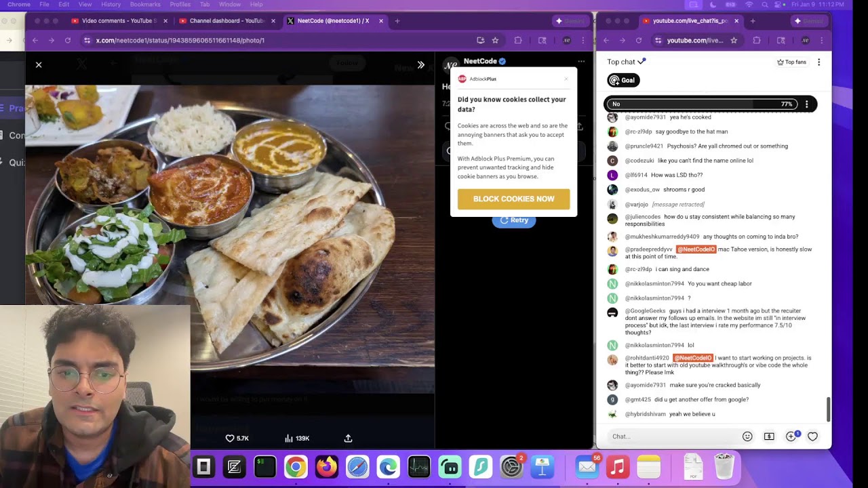
Task: Send a heart reaction in live chat
Action: [x=812, y=436]
